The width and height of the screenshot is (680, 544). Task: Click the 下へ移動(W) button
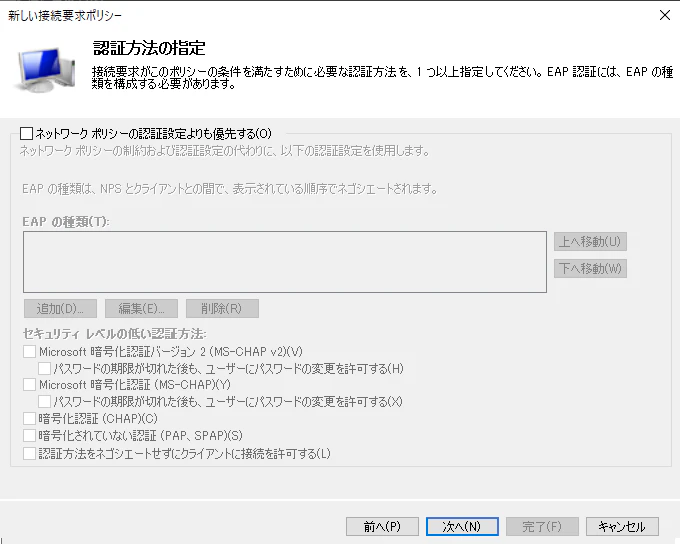coord(590,269)
